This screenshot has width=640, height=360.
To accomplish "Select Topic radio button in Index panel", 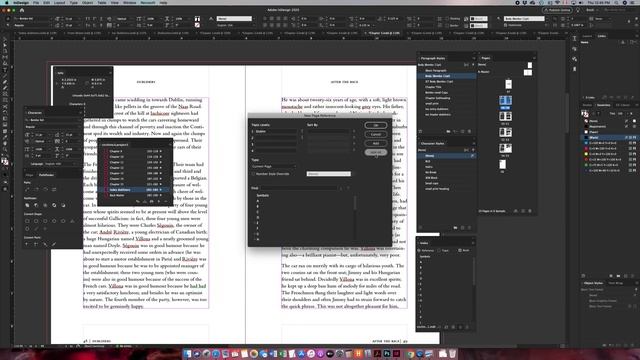I will (x=439, y=250).
